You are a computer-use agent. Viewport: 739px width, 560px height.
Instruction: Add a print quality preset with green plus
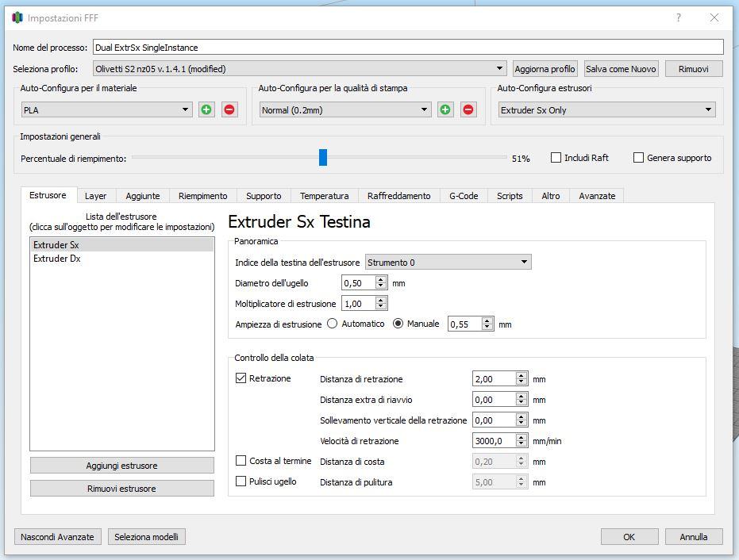coord(445,109)
